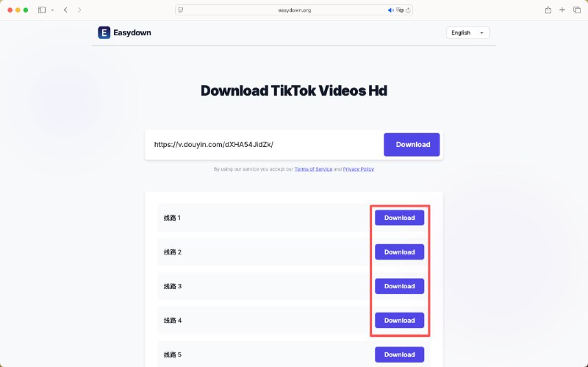Download via 线路 3
588x367 pixels.
point(399,286)
